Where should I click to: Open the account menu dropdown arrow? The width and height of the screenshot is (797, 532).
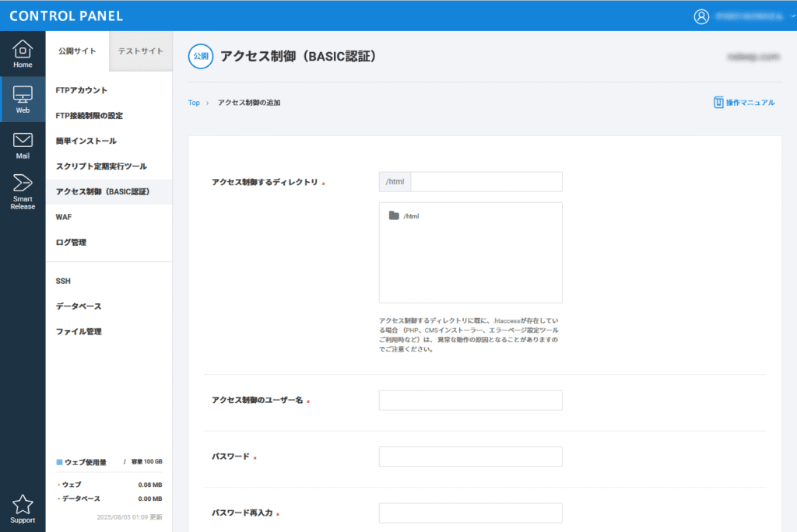click(792, 16)
